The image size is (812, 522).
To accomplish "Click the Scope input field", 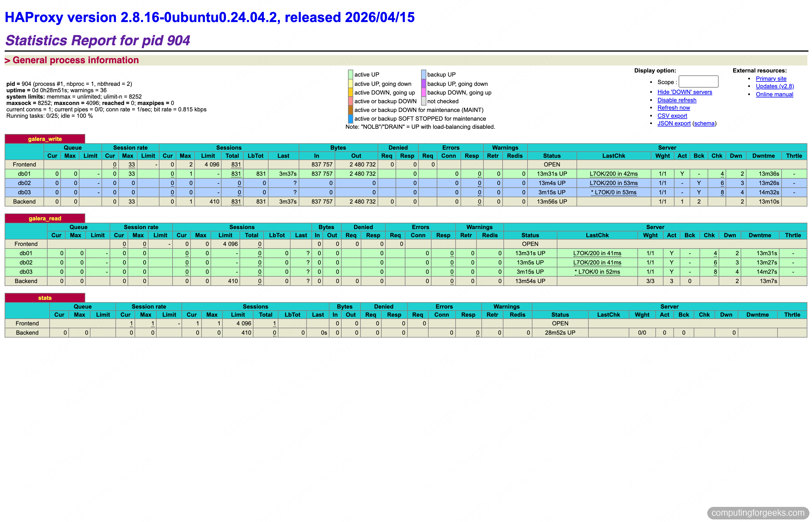I will 698,82.
